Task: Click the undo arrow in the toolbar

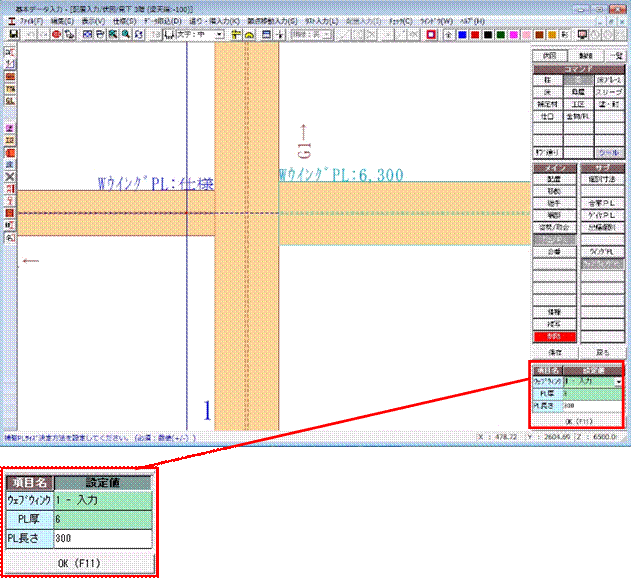Action: coord(30,35)
